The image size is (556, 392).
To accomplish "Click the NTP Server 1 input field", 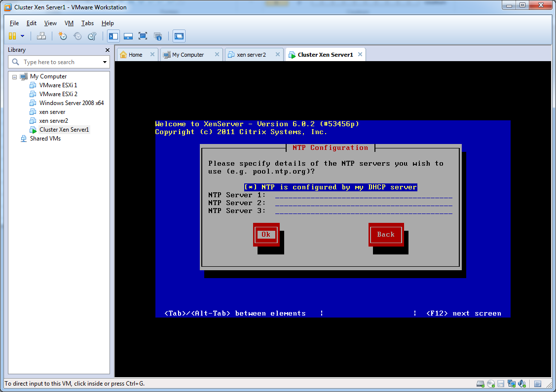I will [x=364, y=195].
